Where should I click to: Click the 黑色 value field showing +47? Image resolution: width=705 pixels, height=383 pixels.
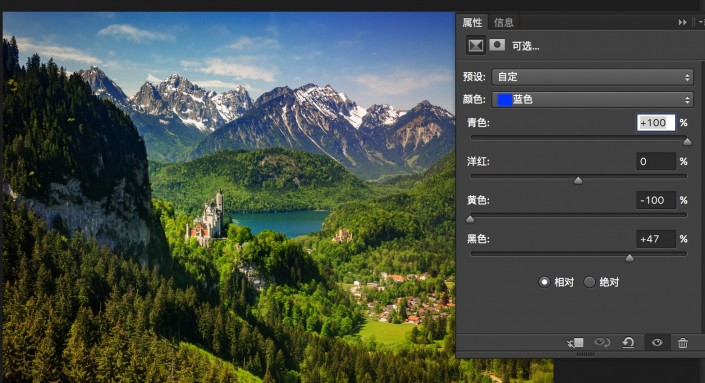(x=656, y=239)
